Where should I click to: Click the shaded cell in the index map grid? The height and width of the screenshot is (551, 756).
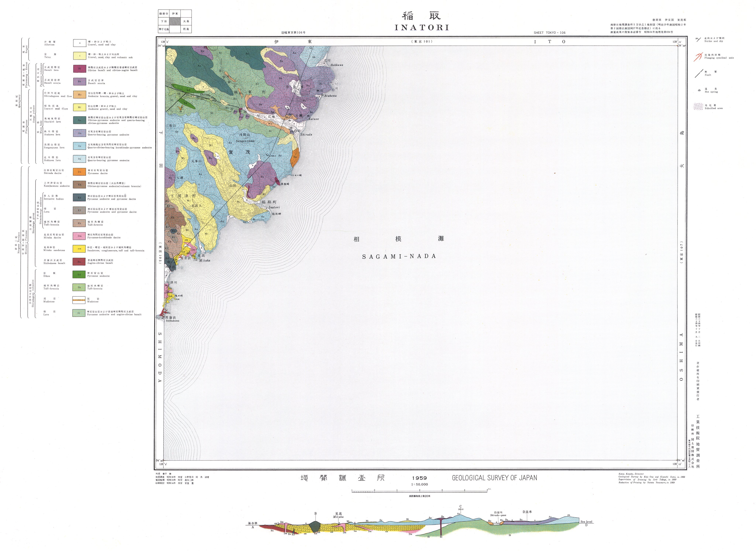click(175, 21)
